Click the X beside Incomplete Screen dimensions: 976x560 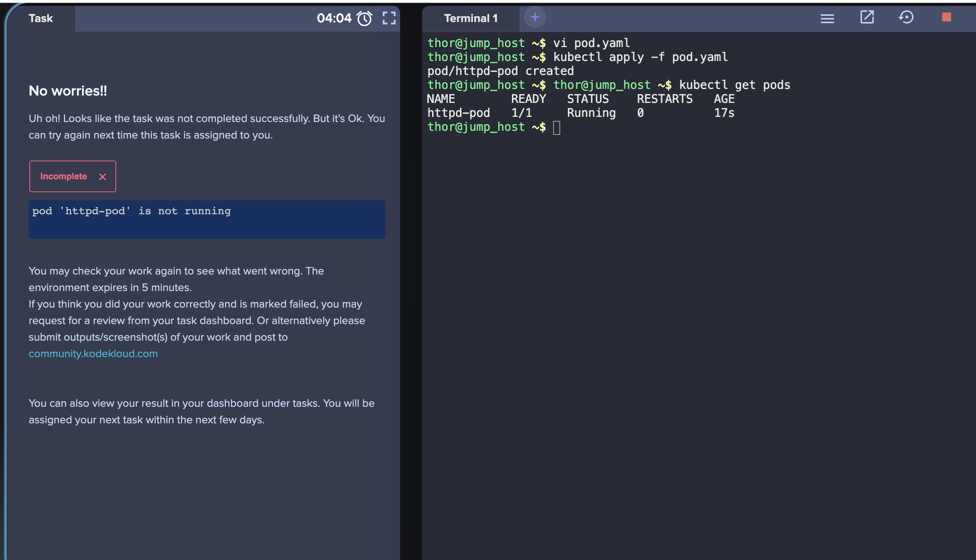point(102,176)
